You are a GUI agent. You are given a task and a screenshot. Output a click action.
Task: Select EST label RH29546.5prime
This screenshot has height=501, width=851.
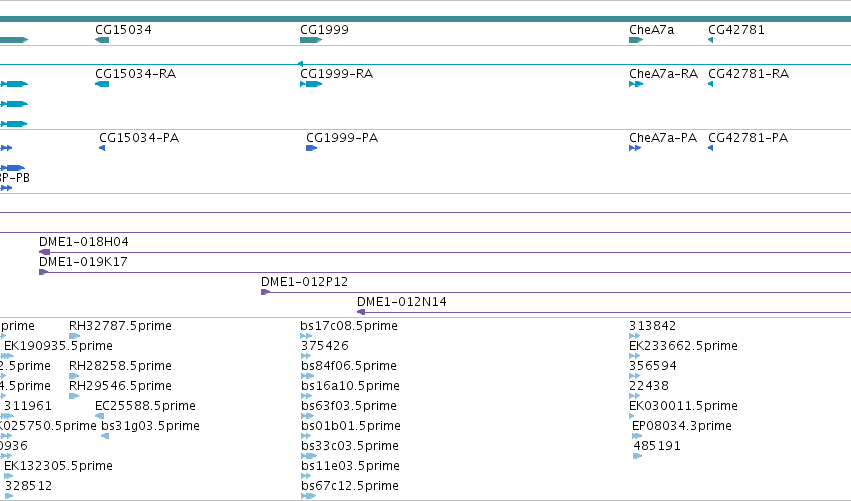coord(120,386)
